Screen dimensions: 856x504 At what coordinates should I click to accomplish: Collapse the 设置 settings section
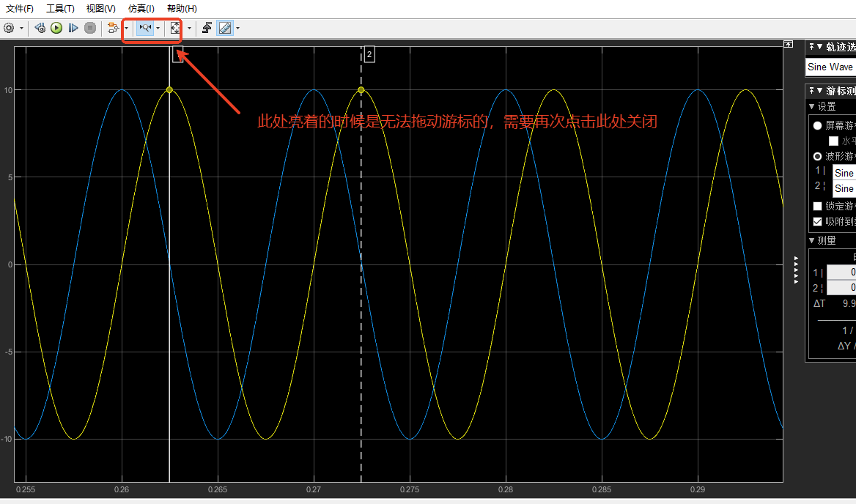pos(812,106)
